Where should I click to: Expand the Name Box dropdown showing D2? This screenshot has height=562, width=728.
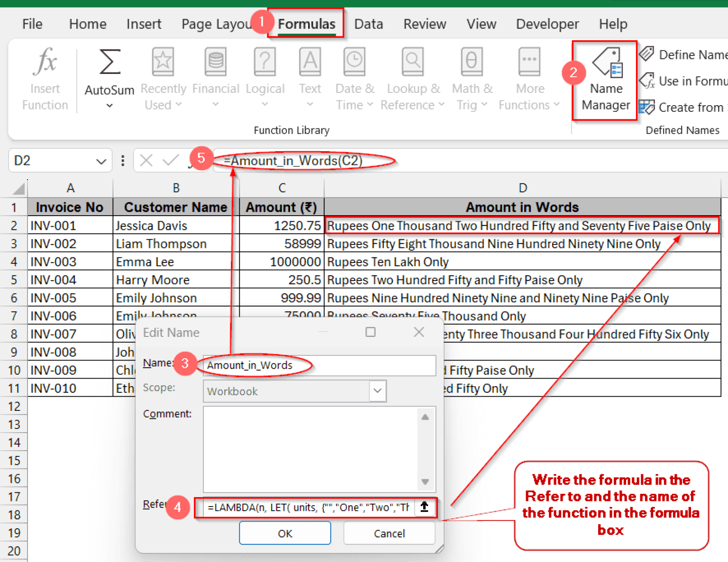tap(100, 160)
